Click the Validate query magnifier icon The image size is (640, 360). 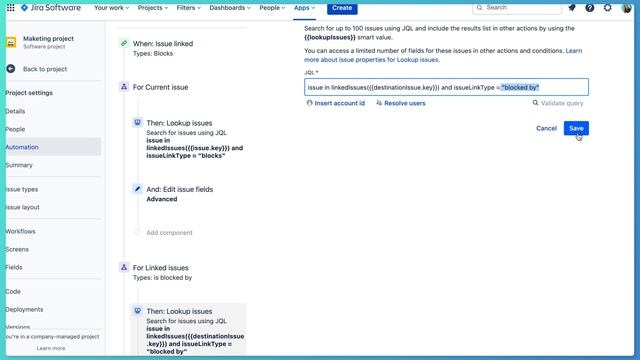535,103
